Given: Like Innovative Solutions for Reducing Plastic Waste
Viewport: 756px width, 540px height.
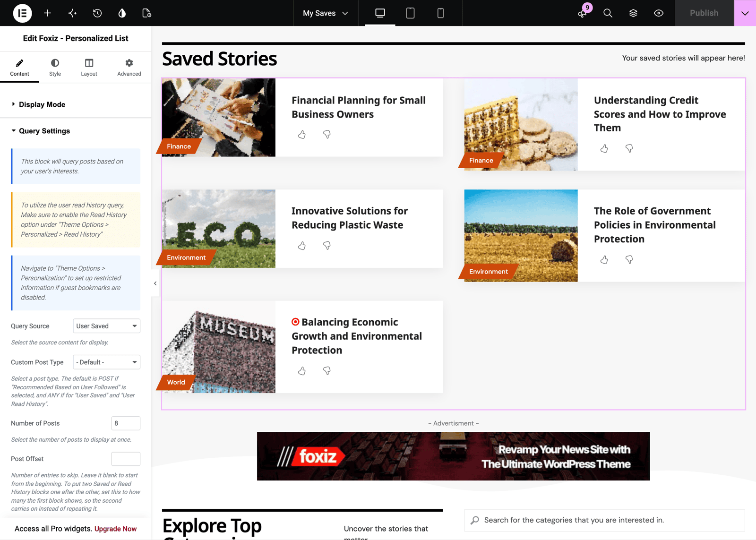Looking at the screenshot, I should click(302, 246).
